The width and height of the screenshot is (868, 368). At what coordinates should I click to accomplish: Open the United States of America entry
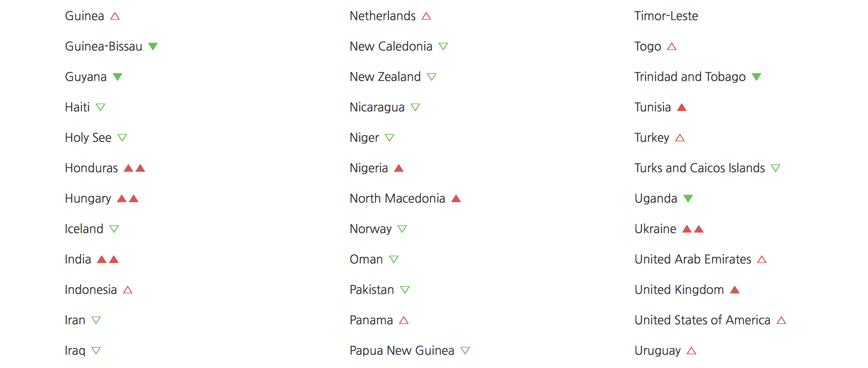click(x=702, y=320)
